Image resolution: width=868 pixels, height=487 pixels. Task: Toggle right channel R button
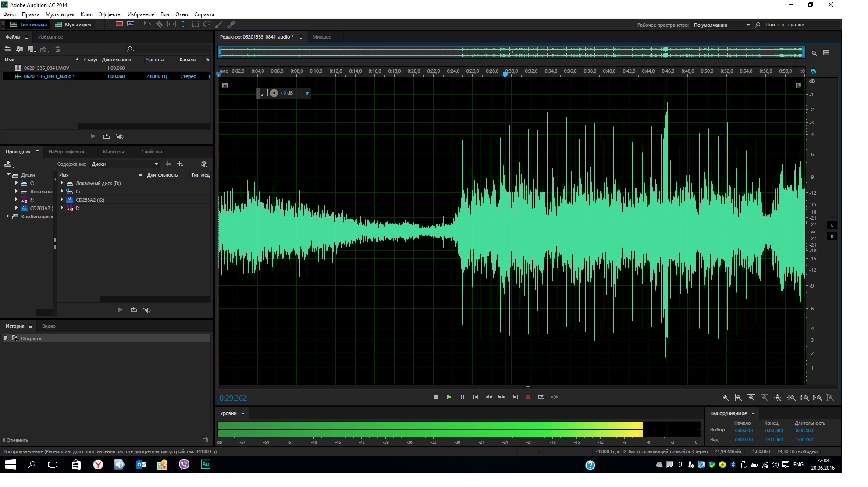click(x=832, y=236)
